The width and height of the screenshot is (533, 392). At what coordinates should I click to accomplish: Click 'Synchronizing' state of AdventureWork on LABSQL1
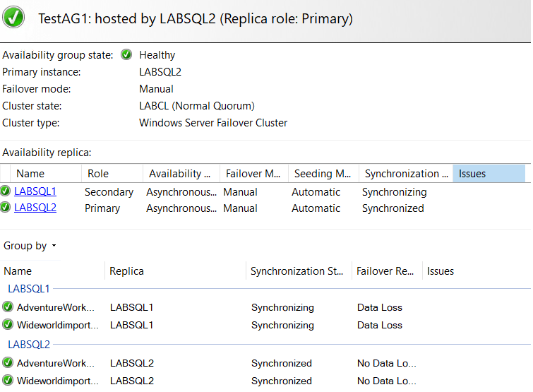pos(282,307)
